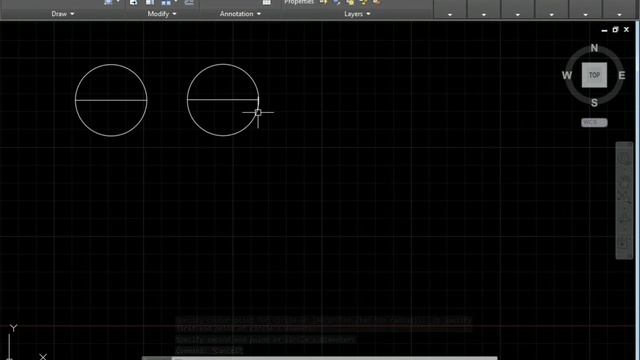
Task: Click the W compass letter on ViewCube
Action: click(x=567, y=76)
